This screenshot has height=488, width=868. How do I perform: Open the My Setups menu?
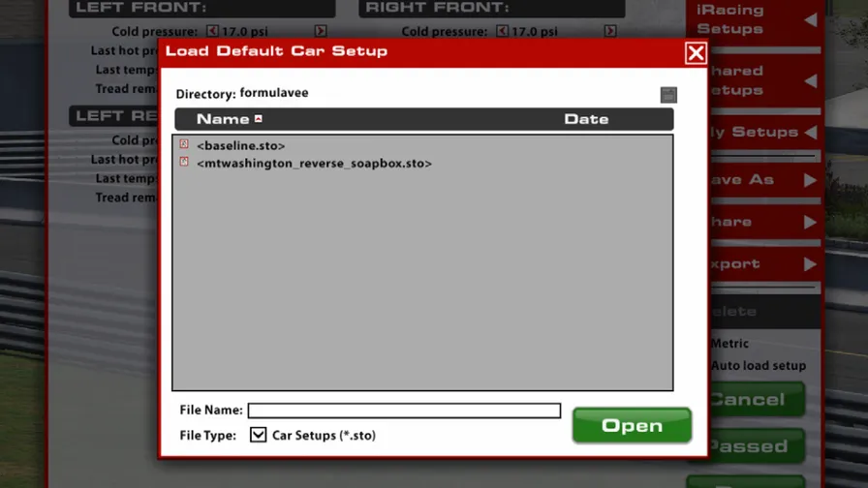click(x=764, y=132)
